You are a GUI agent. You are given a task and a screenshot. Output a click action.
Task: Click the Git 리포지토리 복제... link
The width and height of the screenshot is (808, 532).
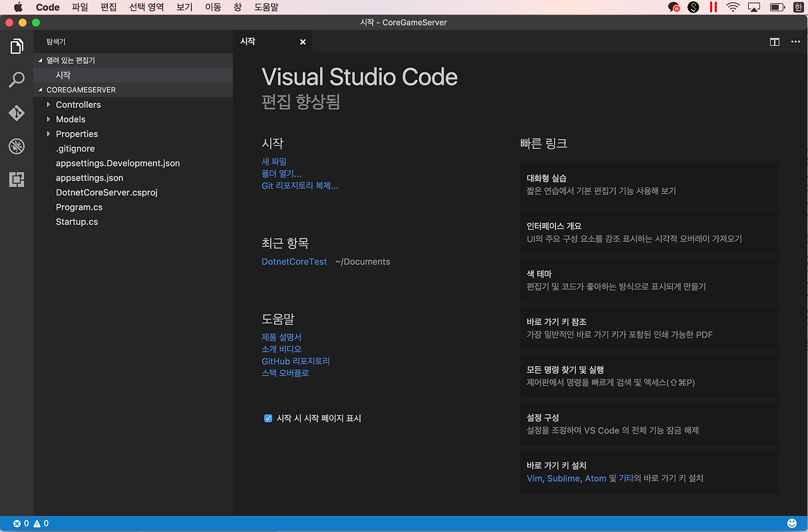point(300,186)
